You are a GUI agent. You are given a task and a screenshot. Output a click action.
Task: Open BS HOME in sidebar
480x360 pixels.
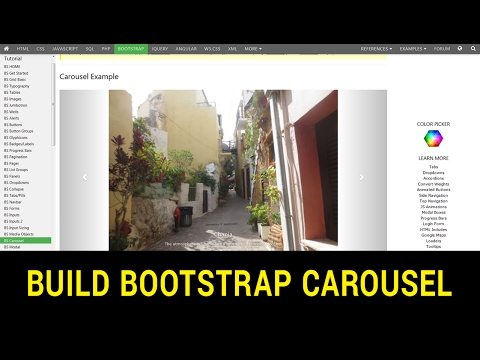12,67
